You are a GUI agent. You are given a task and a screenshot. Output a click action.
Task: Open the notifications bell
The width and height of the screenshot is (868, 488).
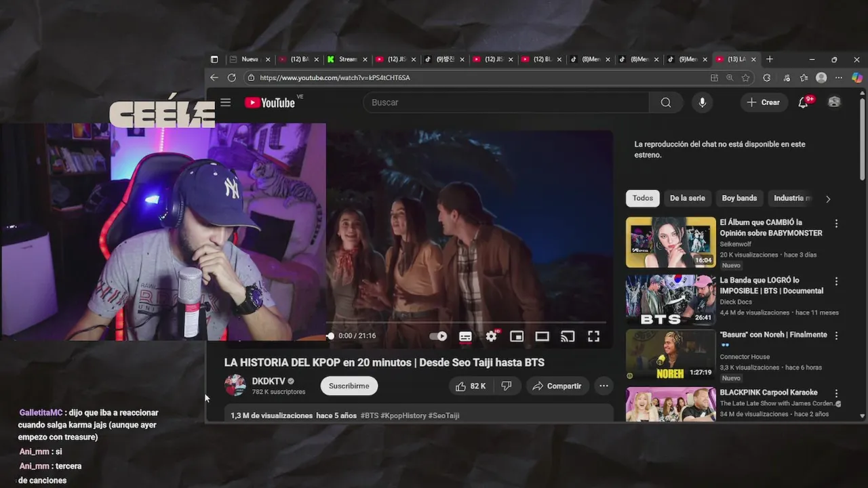(804, 102)
